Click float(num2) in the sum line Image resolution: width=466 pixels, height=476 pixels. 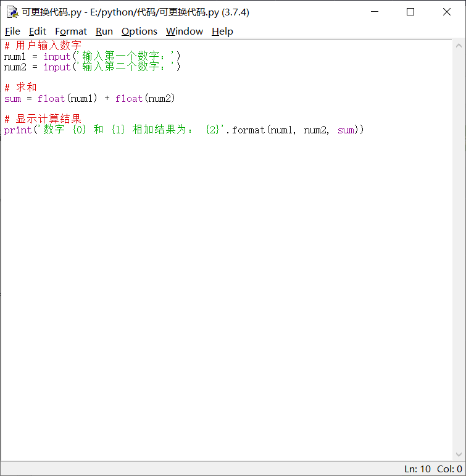[145, 98]
